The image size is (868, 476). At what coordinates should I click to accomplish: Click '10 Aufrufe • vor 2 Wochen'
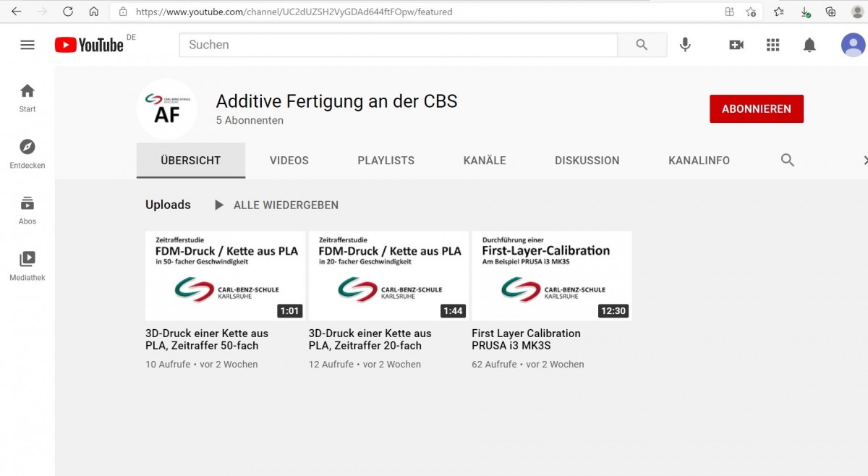point(202,365)
